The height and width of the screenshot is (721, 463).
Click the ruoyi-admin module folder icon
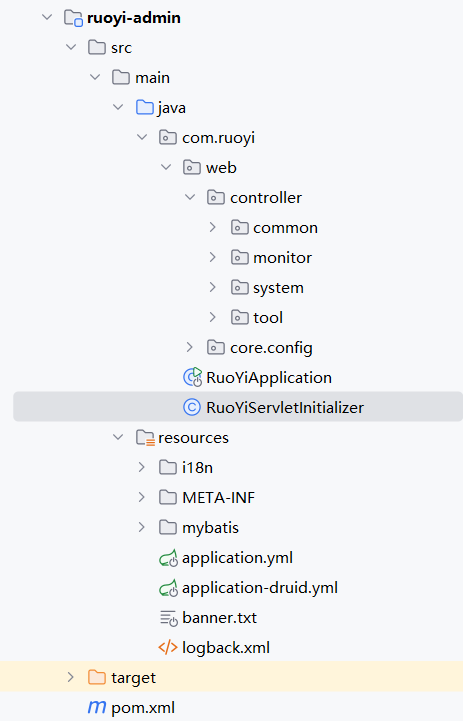point(73,18)
